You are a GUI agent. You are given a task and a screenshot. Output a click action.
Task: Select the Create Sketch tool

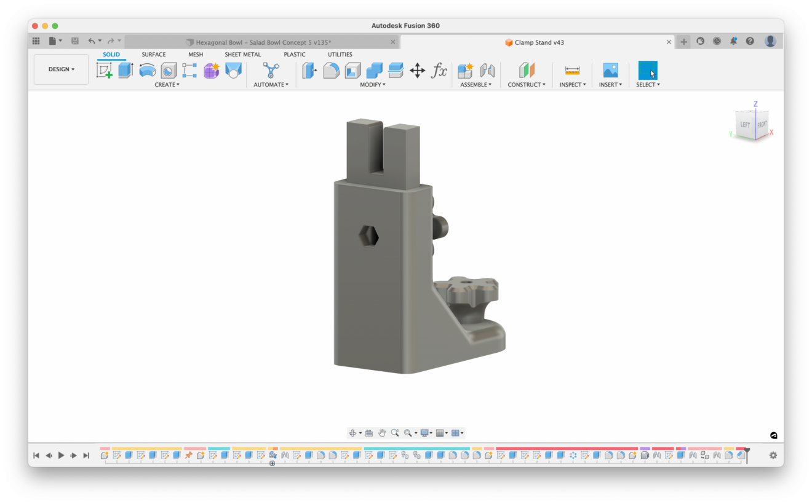pos(105,70)
